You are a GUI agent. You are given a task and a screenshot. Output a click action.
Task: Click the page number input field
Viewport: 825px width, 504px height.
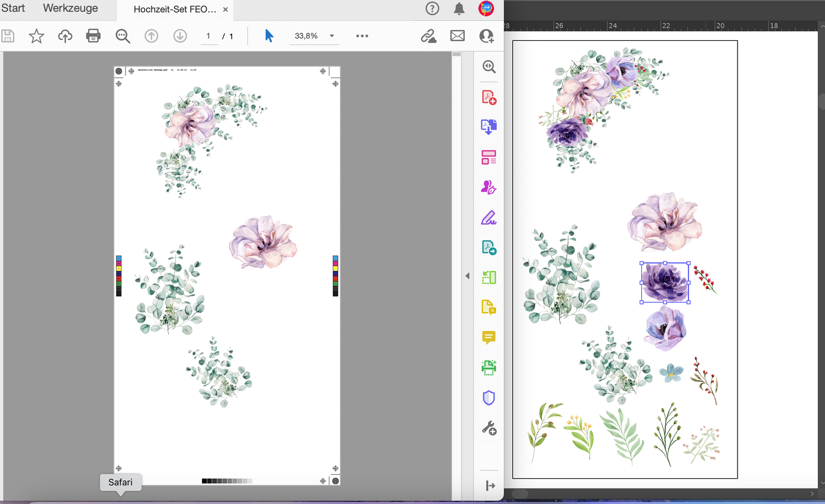tap(208, 36)
